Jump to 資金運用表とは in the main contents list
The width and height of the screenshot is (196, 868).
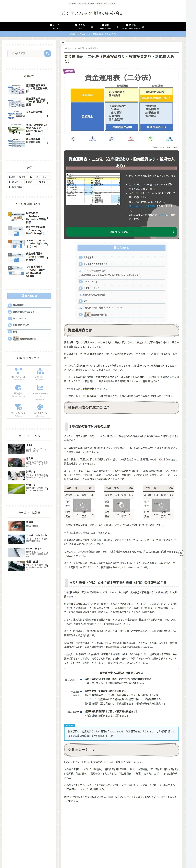(90, 258)
